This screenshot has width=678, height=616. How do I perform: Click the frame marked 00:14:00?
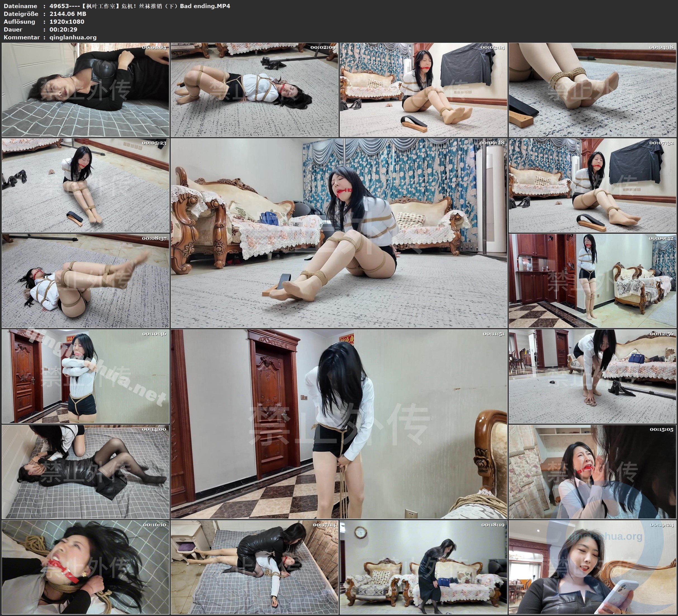point(85,472)
